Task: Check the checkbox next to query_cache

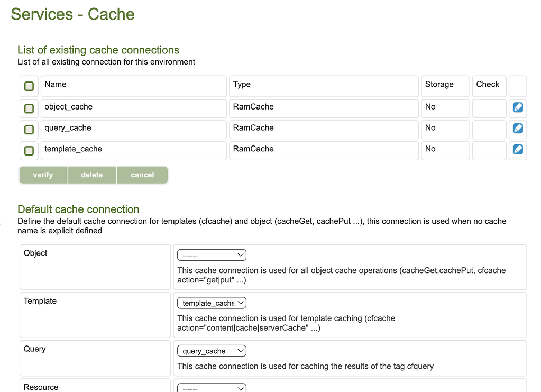Action: pyautogui.click(x=29, y=129)
